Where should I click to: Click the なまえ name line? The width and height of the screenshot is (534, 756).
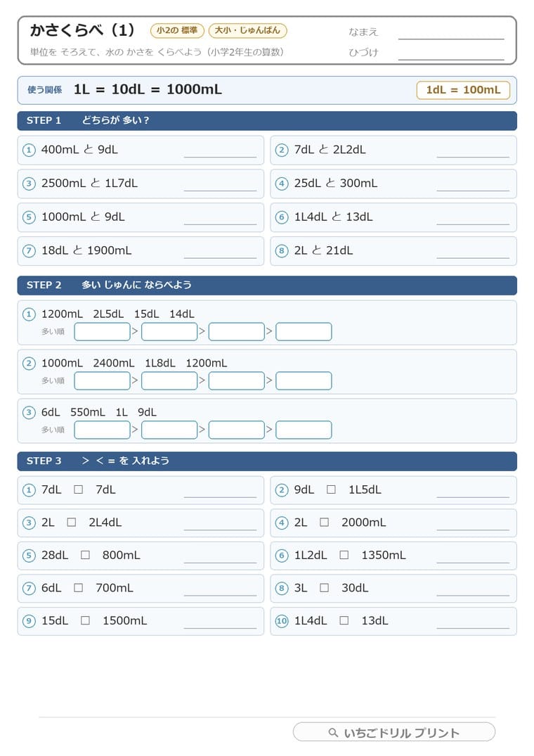tap(451, 38)
